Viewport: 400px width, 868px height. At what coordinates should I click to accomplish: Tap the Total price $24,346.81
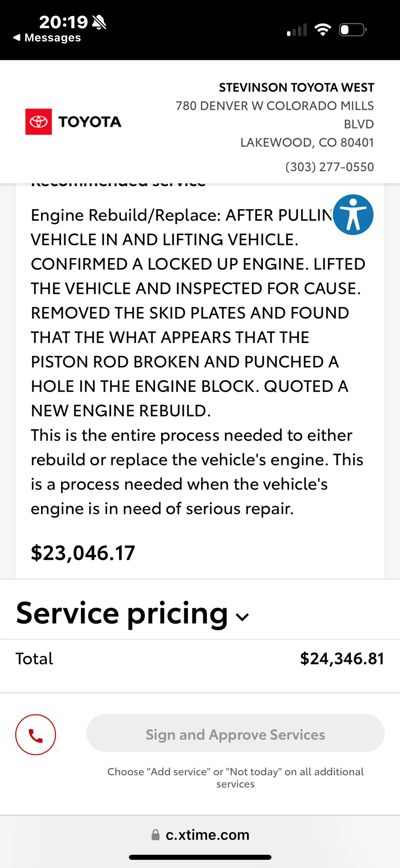point(342,658)
